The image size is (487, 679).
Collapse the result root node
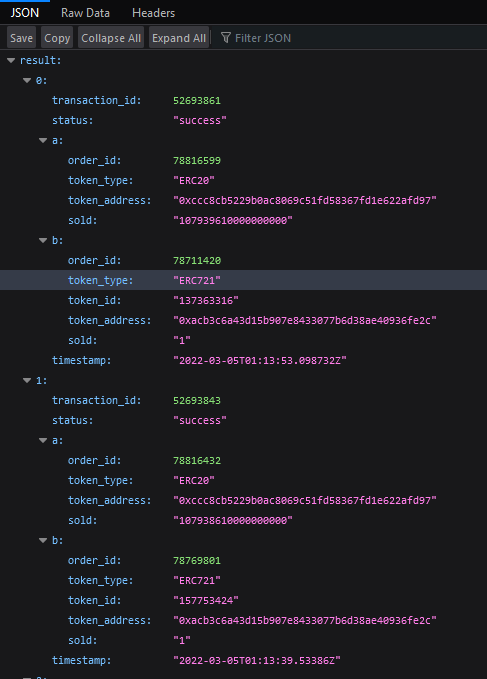click(11, 61)
